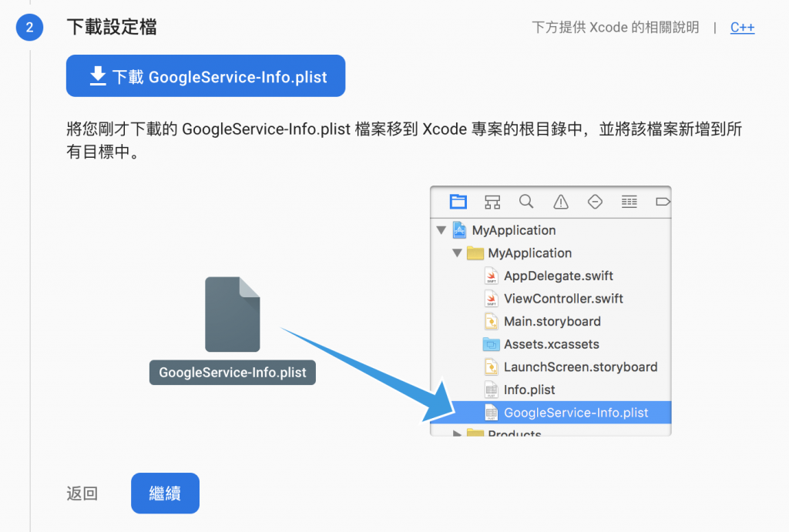Viewport: 789px width, 532px height.
Task: Select the Assets.xcassets row text
Action: (x=552, y=344)
